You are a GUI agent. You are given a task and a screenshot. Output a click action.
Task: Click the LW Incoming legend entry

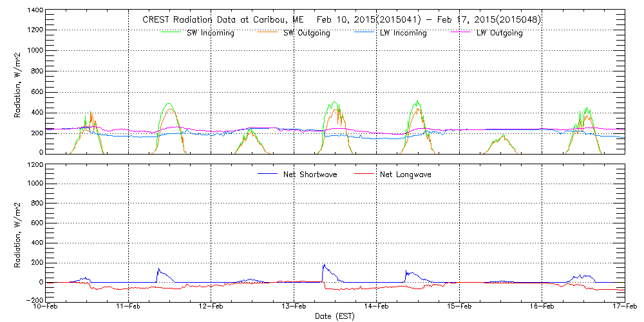pos(402,33)
